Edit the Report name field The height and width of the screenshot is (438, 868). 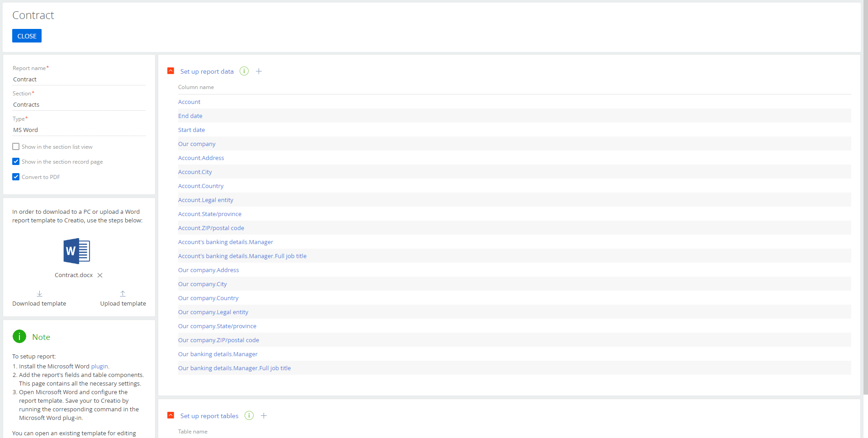point(79,80)
